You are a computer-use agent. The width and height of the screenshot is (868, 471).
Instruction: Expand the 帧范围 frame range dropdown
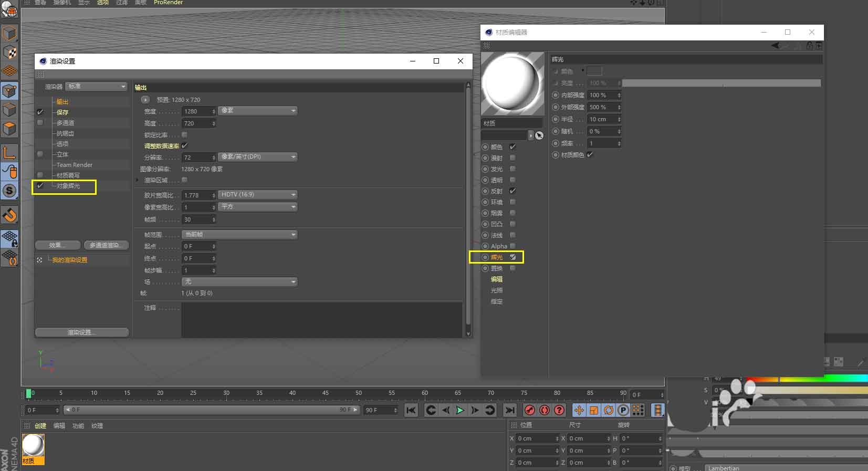pos(239,235)
